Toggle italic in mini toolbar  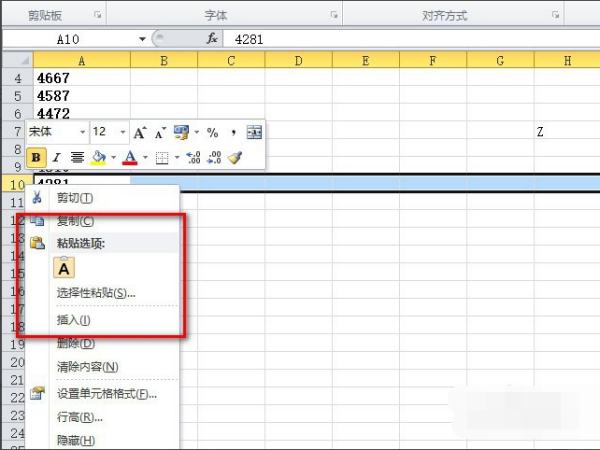[x=57, y=157]
